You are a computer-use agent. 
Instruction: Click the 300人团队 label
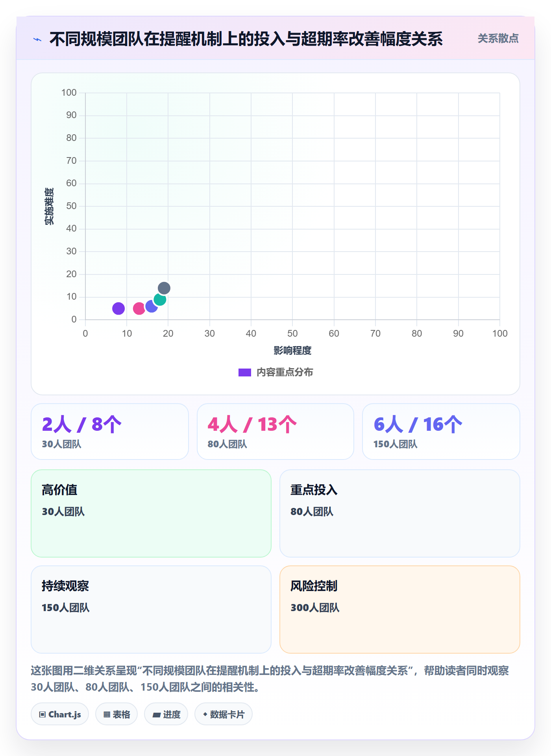[315, 608]
